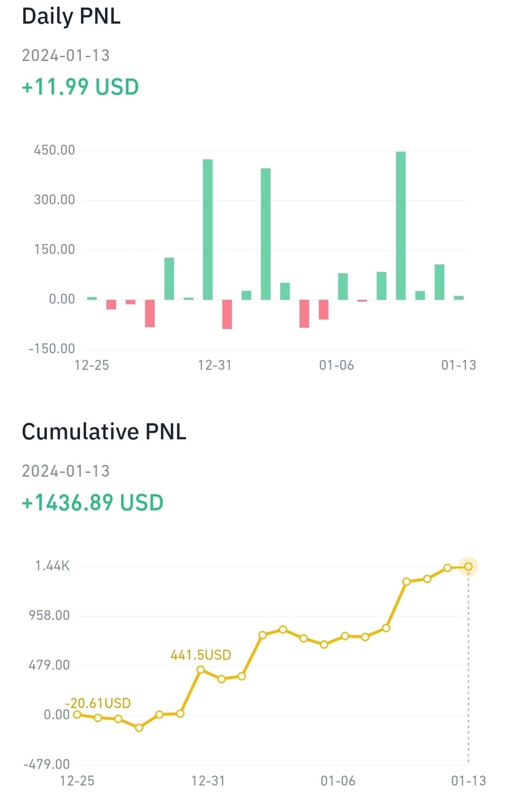Select the 441.5USD annotation text

click(201, 655)
